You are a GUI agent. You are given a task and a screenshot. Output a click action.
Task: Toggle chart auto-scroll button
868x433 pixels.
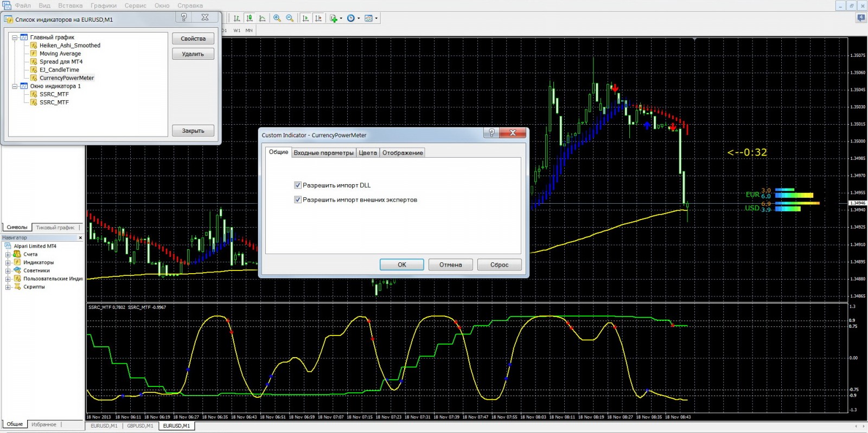coord(305,18)
